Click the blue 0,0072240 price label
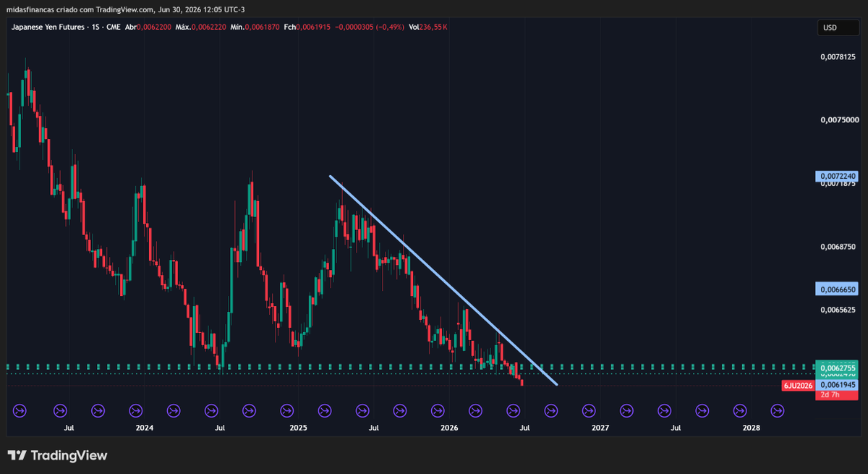868x474 pixels. pyautogui.click(x=837, y=176)
